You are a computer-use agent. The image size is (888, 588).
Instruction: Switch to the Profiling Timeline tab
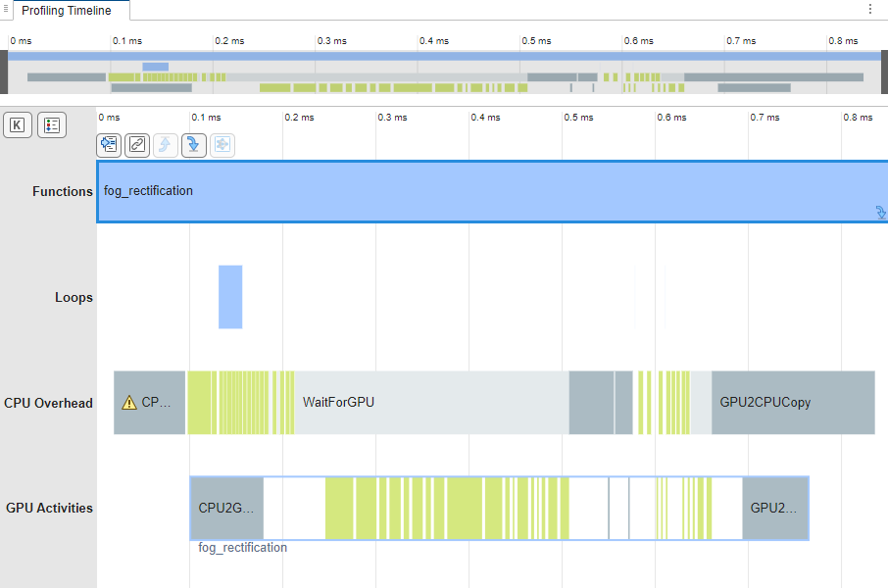(65, 11)
